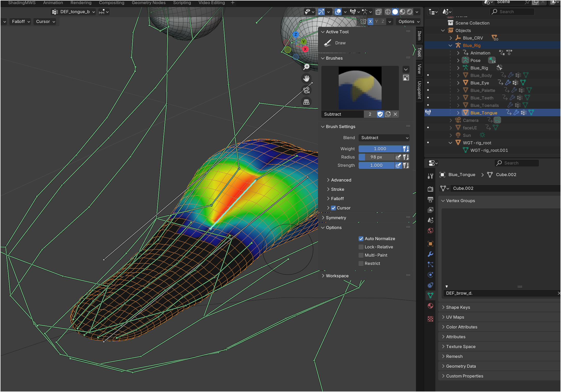This screenshot has height=392, width=561.
Task: Open the World properties tab
Action: pos(430,230)
